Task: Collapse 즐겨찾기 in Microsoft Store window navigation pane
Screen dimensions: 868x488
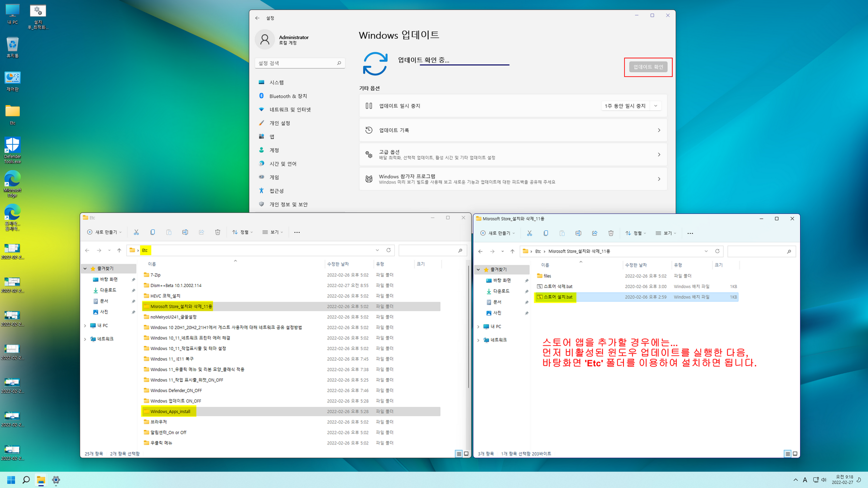Action: tap(479, 270)
